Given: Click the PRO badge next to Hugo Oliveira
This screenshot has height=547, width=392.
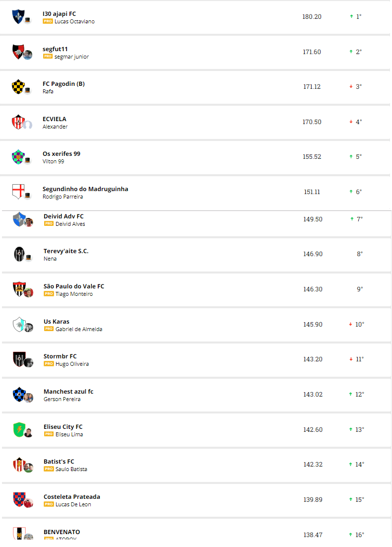Looking at the screenshot, I should 49,364.
